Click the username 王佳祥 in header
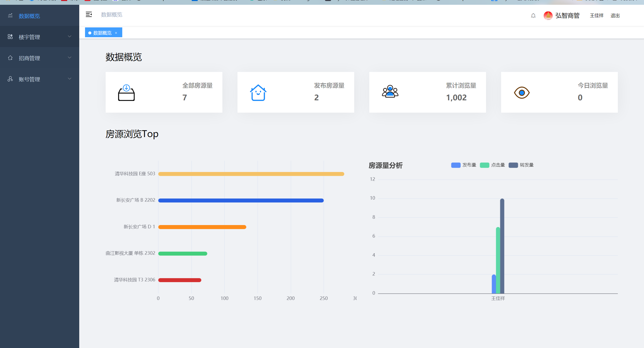Screen dimensions: 644x348 coord(596,16)
